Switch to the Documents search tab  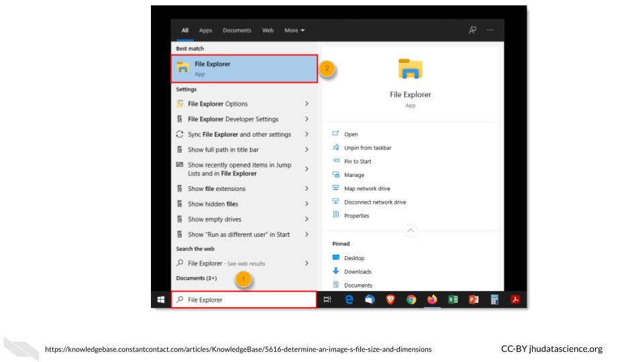click(x=237, y=30)
